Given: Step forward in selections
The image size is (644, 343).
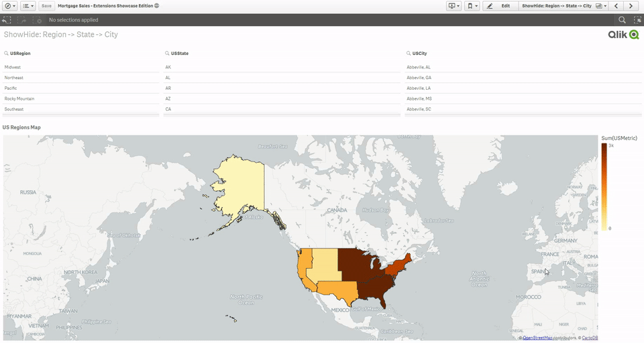Looking at the screenshot, I should tap(21, 19).
